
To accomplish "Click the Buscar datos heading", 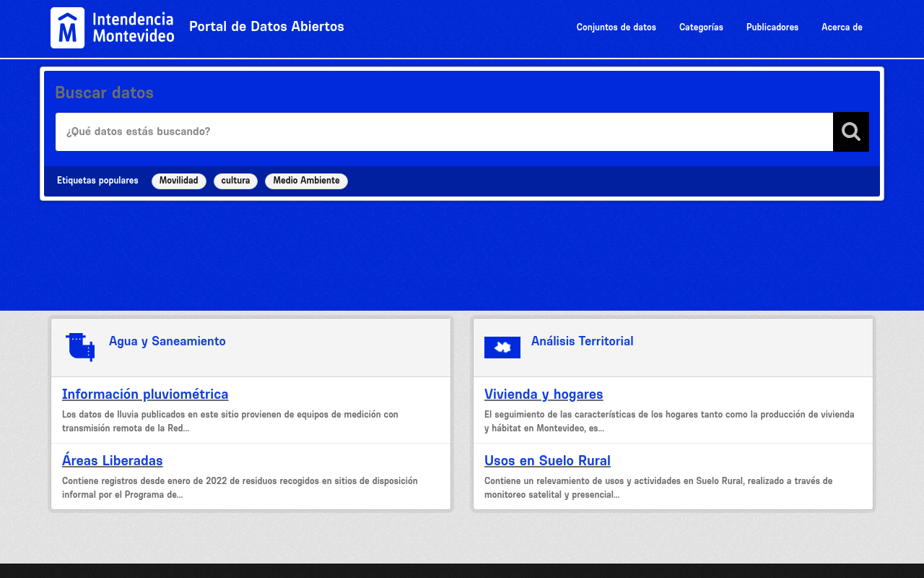I will (104, 92).
